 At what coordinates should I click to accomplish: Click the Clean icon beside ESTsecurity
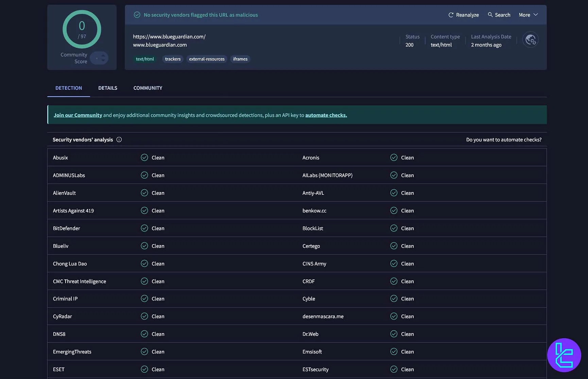click(394, 369)
